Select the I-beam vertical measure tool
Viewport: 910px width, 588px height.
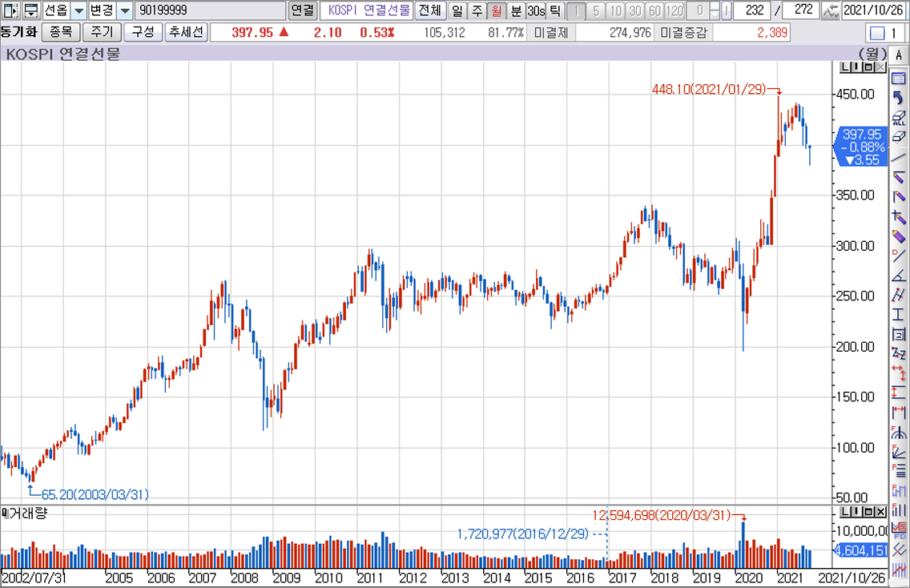tap(899, 315)
